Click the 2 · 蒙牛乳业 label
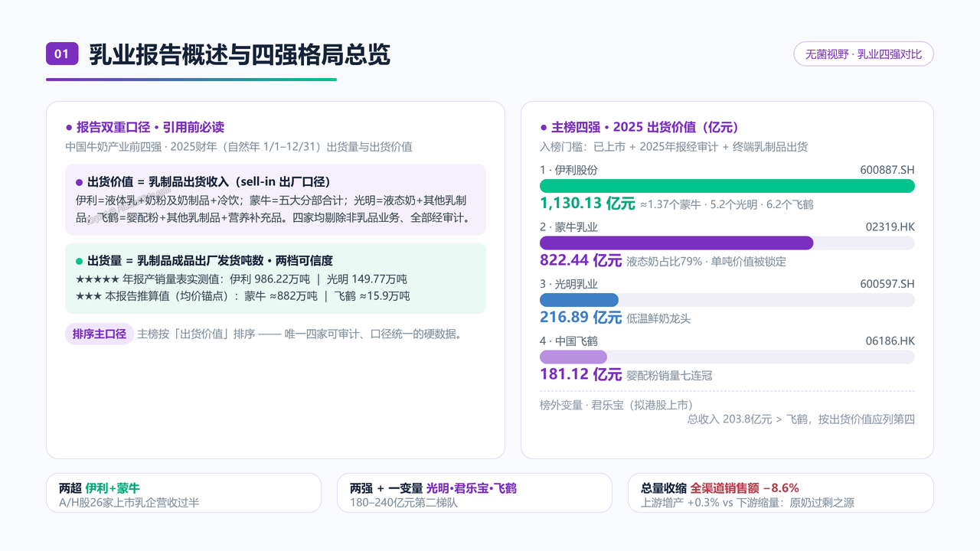The width and height of the screenshot is (980, 551). (569, 227)
